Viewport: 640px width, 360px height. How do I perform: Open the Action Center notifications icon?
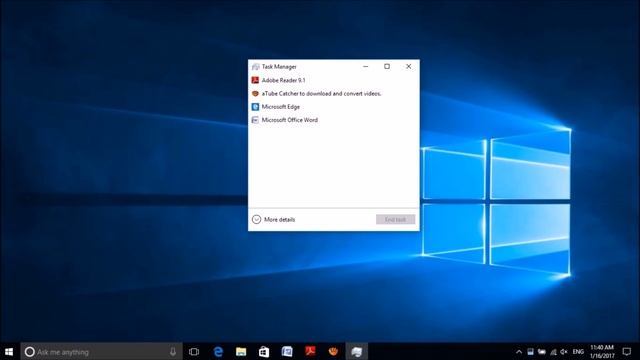(627, 351)
